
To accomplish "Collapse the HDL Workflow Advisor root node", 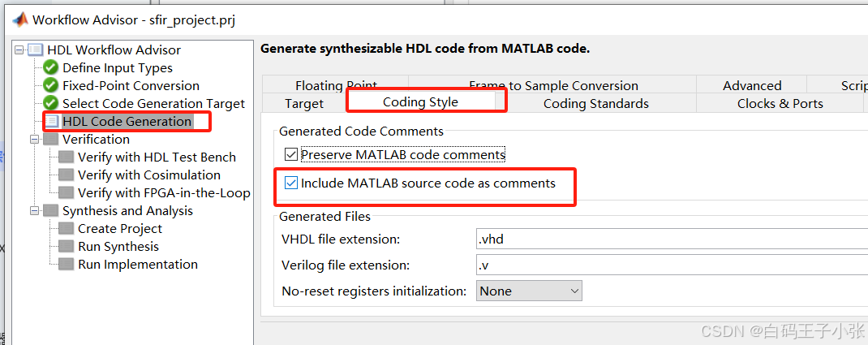I will (19, 50).
